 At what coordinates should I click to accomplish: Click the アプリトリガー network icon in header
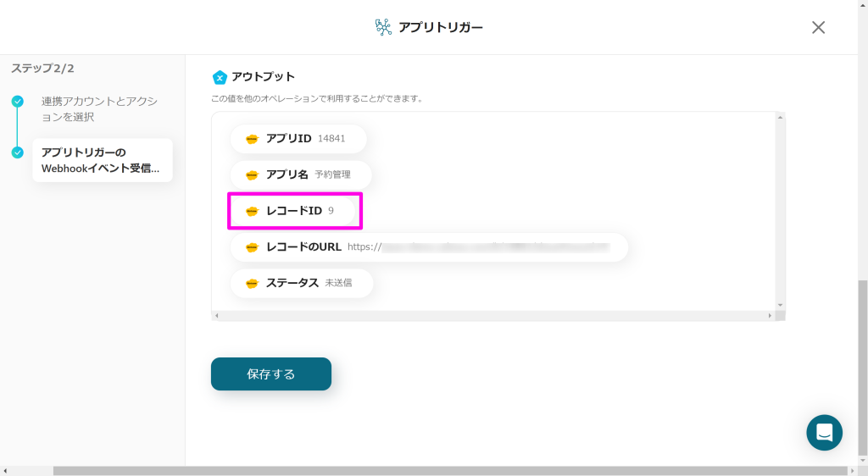[x=383, y=27]
